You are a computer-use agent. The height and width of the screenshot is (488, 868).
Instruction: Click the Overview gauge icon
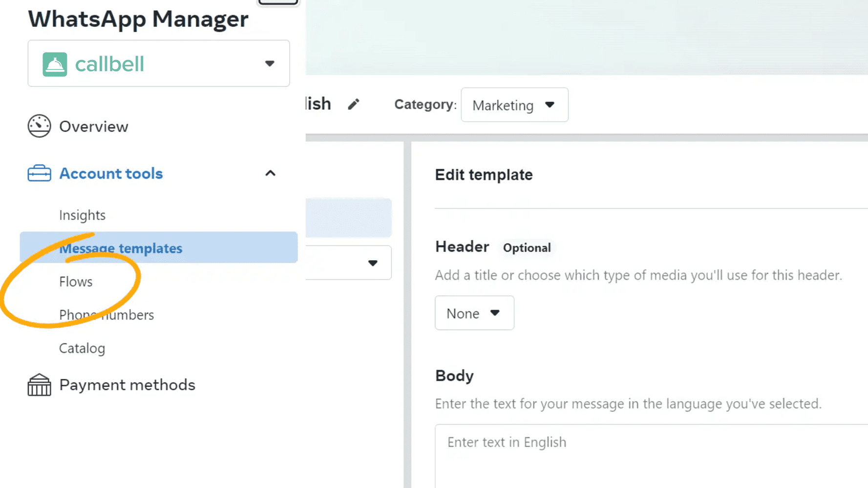pos(39,126)
